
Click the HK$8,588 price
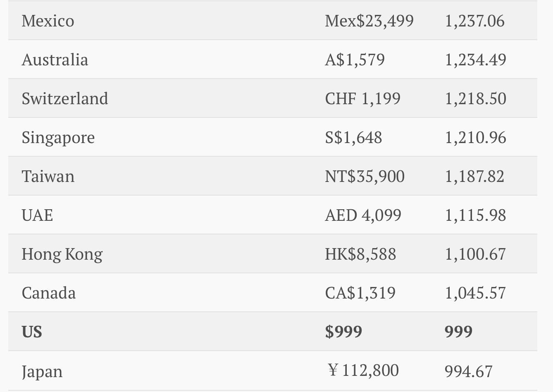pos(360,254)
